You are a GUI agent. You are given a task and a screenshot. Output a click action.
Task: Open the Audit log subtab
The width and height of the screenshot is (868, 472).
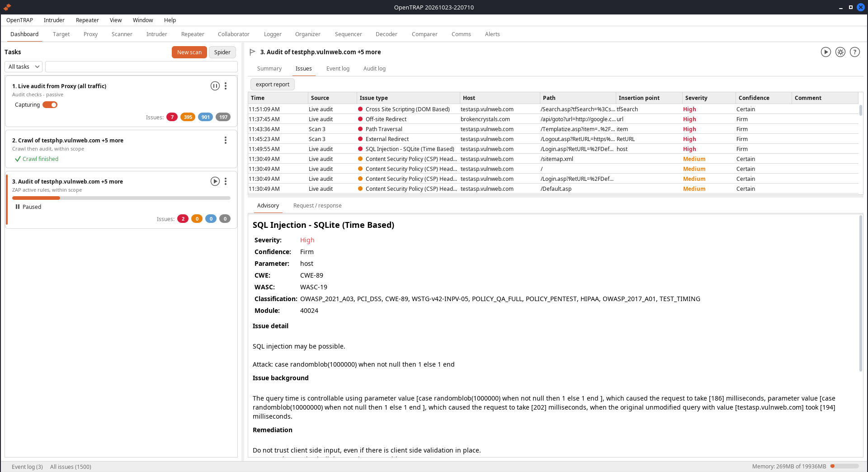pyautogui.click(x=374, y=69)
